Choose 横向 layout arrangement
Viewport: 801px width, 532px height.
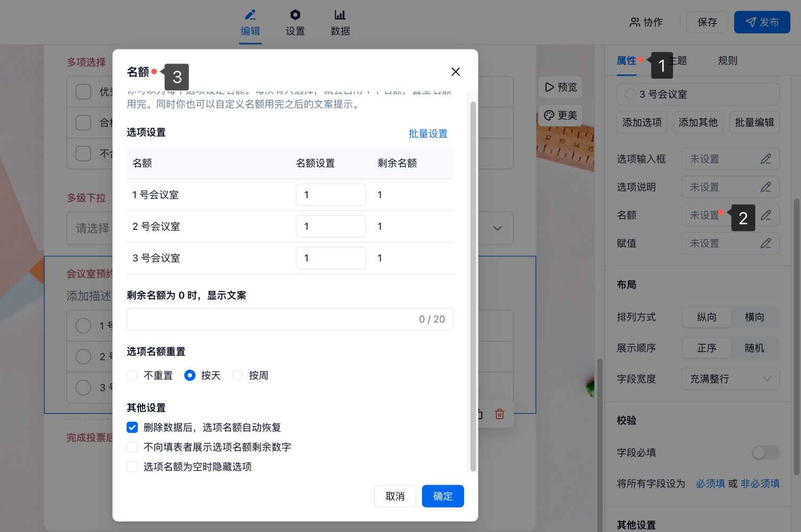[x=755, y=318]
